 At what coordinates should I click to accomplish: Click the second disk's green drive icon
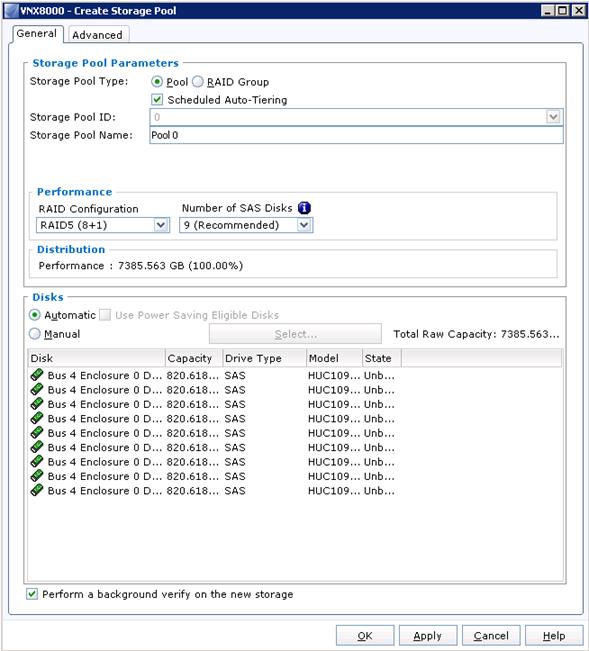pyautogui.click(x=37, y=389)
